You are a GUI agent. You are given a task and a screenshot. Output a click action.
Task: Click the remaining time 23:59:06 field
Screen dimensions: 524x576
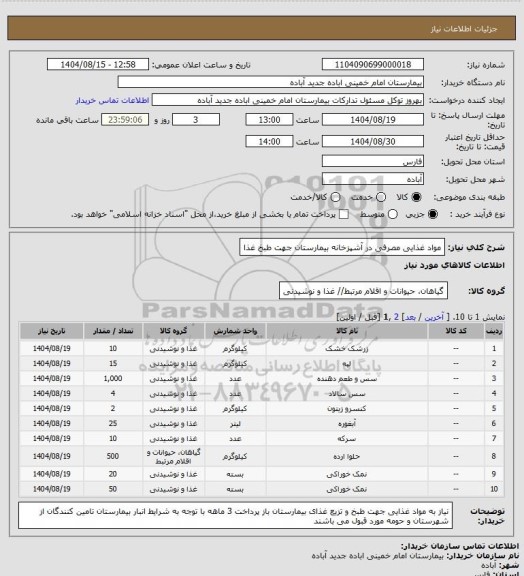(125, 120)
